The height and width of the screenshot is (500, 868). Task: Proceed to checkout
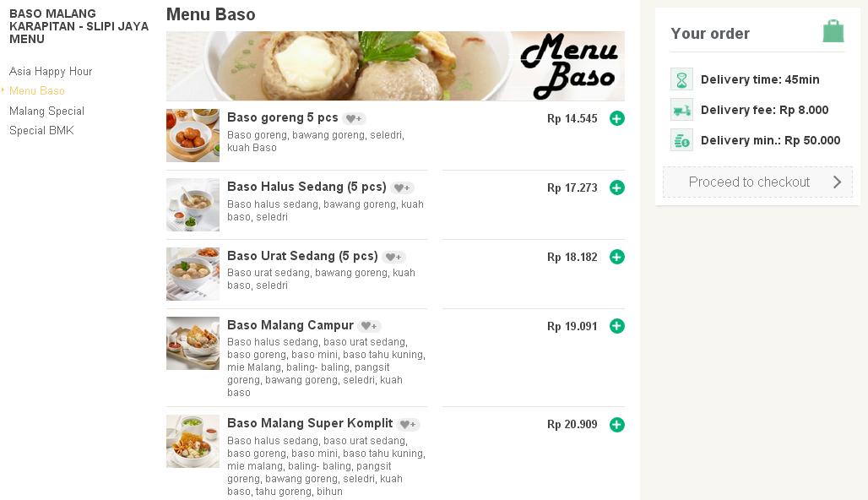(757, 182)
